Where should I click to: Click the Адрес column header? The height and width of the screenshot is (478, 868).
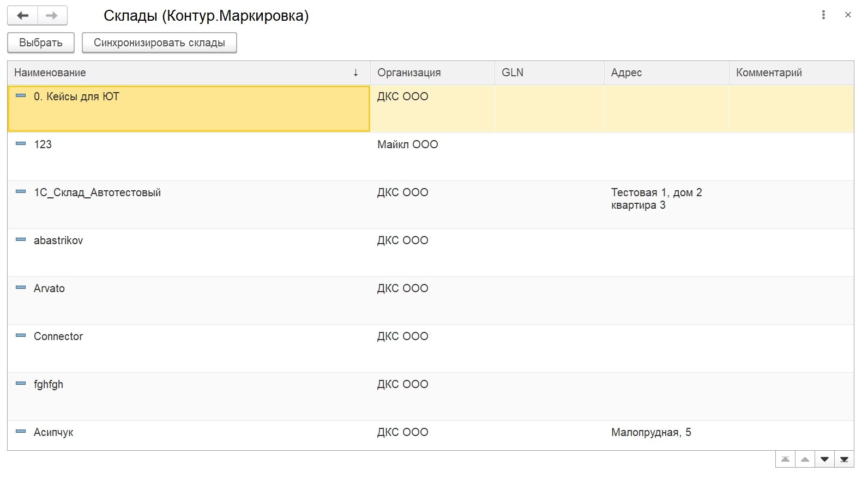tap(667, 72)
